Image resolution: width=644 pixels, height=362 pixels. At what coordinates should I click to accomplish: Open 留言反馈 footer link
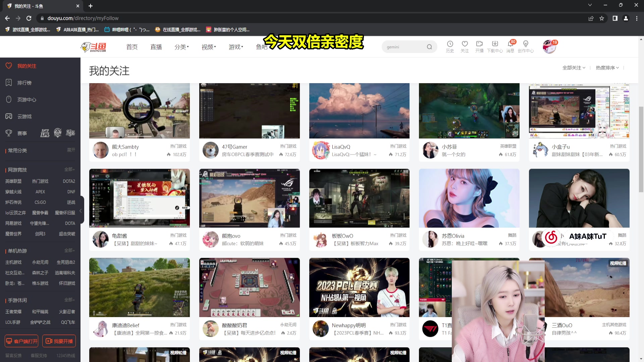point(13,356)
